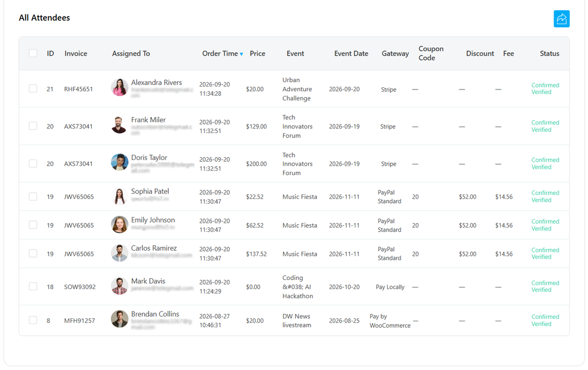Click the Pay by WooCommerce gateway text
588x370 pixels.
(390, 321)
